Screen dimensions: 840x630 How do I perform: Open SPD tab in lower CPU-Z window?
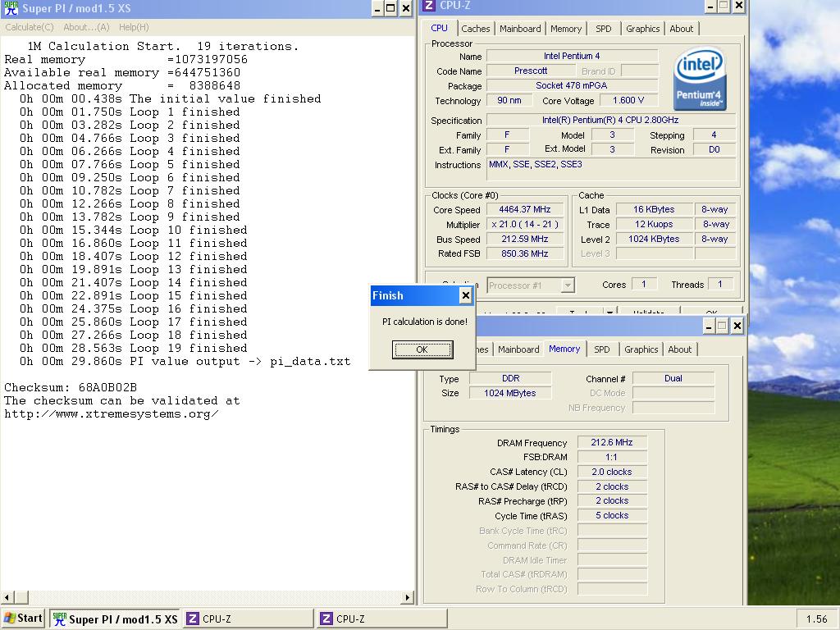point(601,349)
